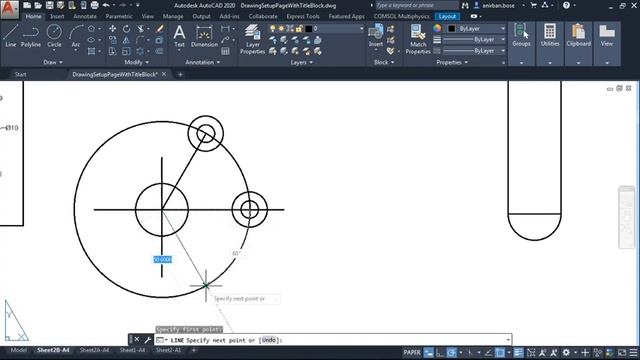640x360 pixels.
Task: Select the Line drawing tool
Action: [11, 36]
